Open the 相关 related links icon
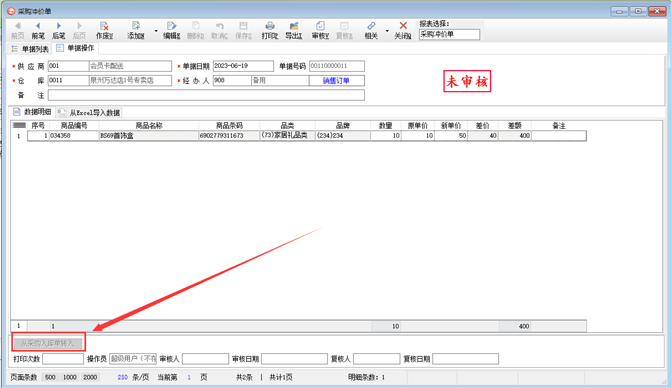The image size is (671, 388). [x=371, y=30]
